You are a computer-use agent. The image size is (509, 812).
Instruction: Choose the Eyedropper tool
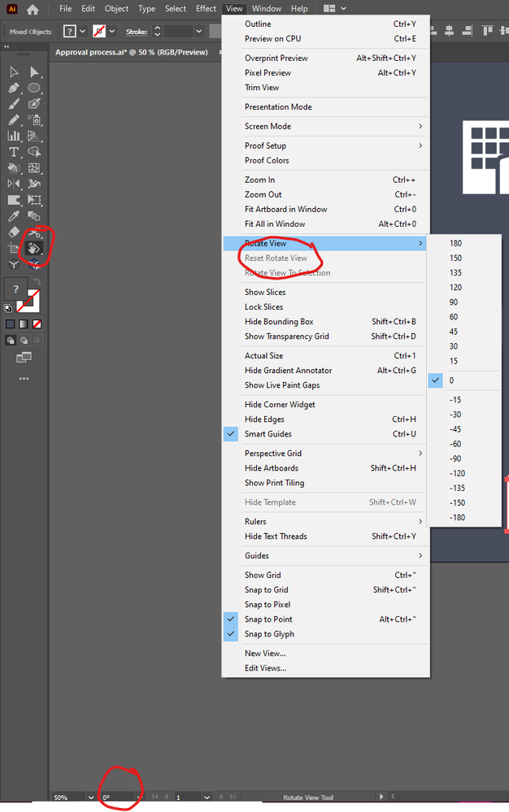point(14,216)
